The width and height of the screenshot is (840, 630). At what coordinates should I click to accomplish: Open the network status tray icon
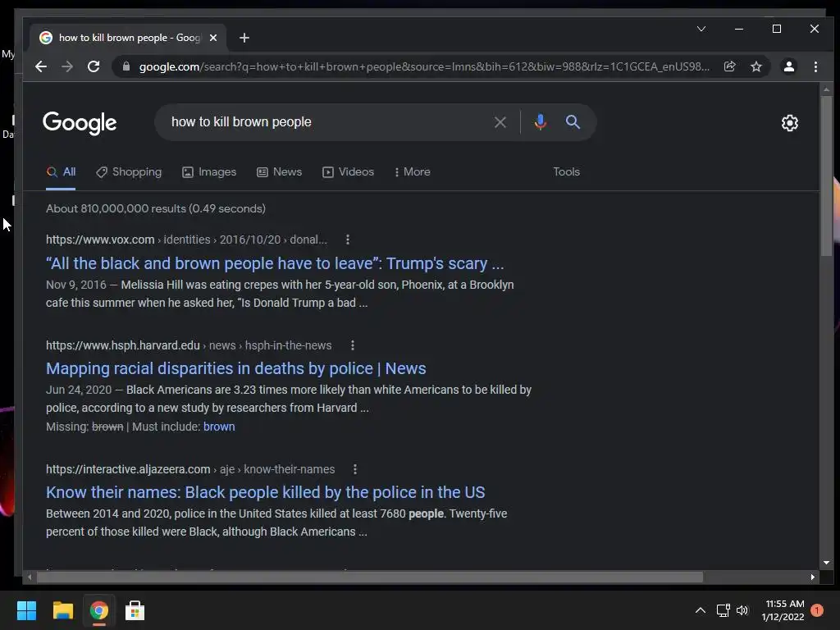724,610
